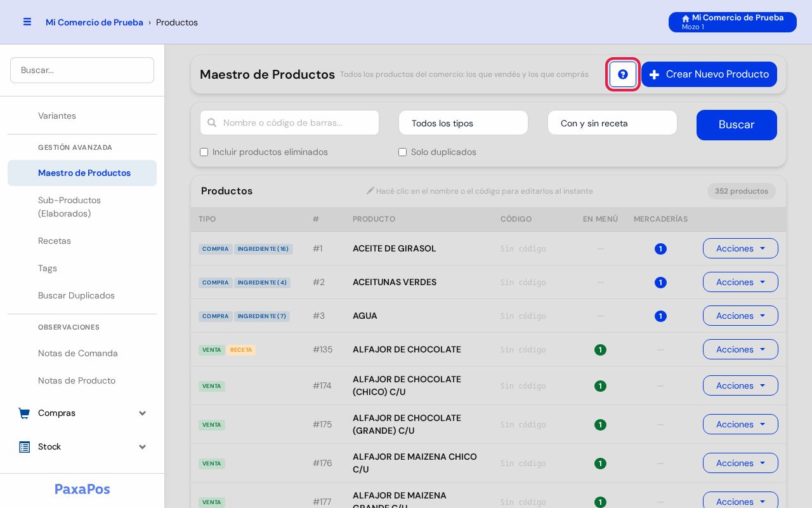Click the PaxaPos logo

pyautogui.click(x=82, y=489)
